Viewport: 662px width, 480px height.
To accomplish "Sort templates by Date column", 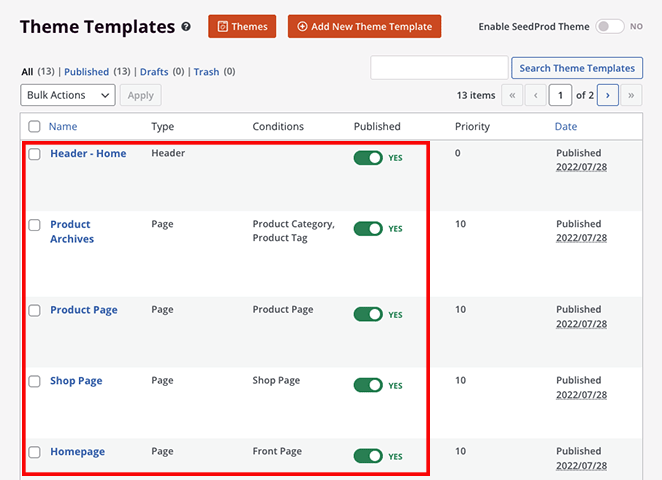I will [565, 127].
